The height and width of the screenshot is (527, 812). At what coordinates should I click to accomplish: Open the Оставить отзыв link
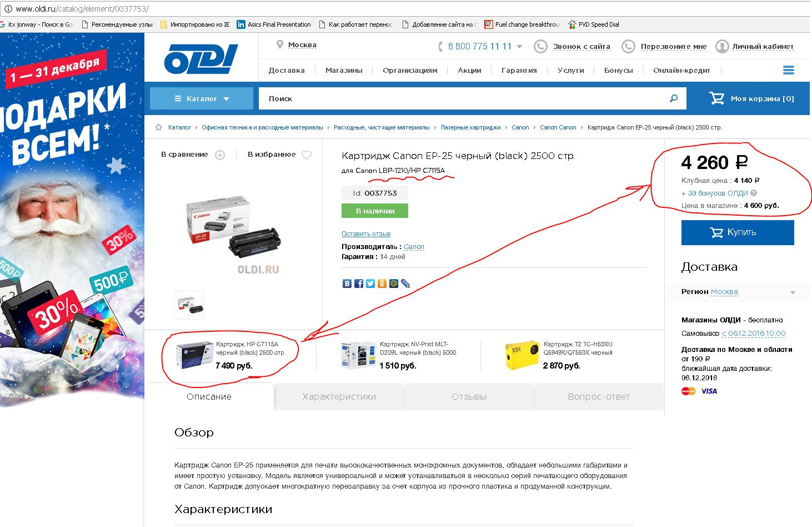coord(366,234)
